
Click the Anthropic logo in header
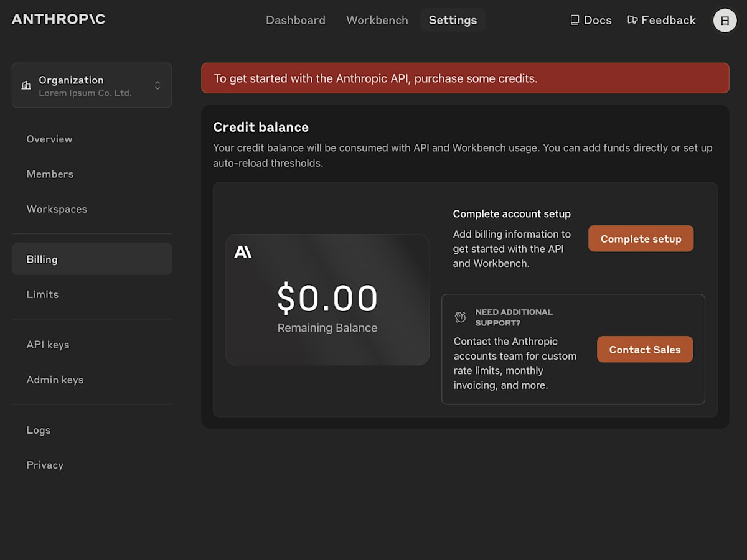click(x=59, y=19)
